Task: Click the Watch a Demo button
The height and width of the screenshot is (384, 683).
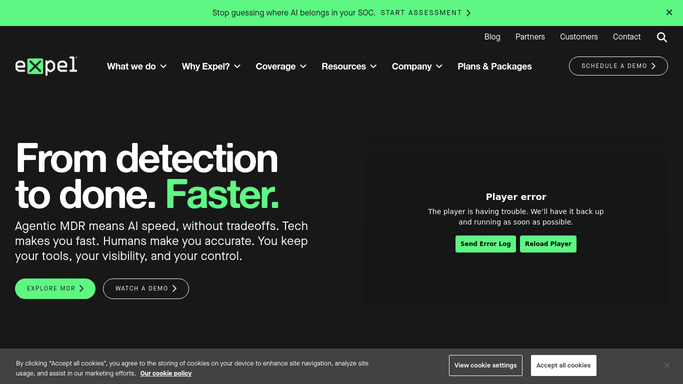Action: [x=146, y=289]
